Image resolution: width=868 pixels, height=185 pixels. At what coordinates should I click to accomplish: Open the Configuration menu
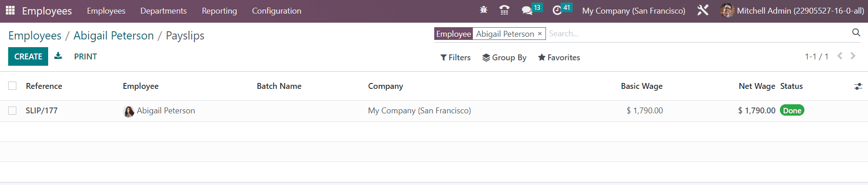[276, 11]
